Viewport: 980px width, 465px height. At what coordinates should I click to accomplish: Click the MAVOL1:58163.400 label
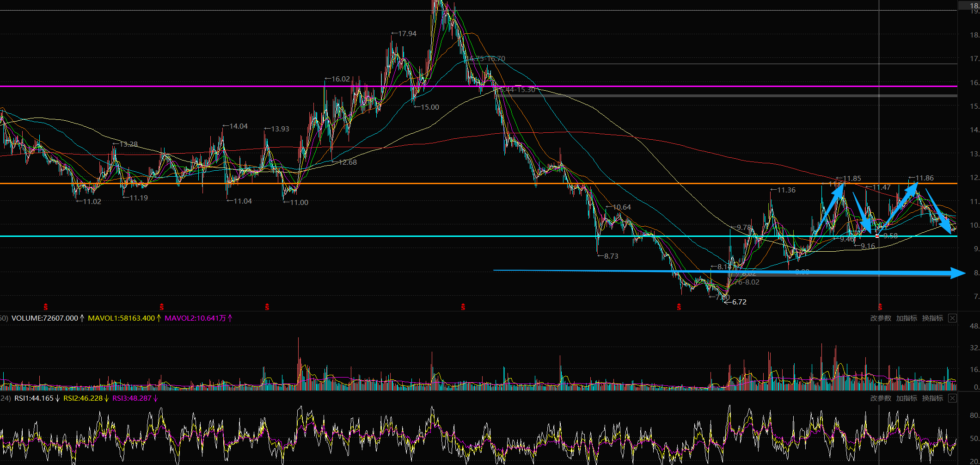coord(122,318)
